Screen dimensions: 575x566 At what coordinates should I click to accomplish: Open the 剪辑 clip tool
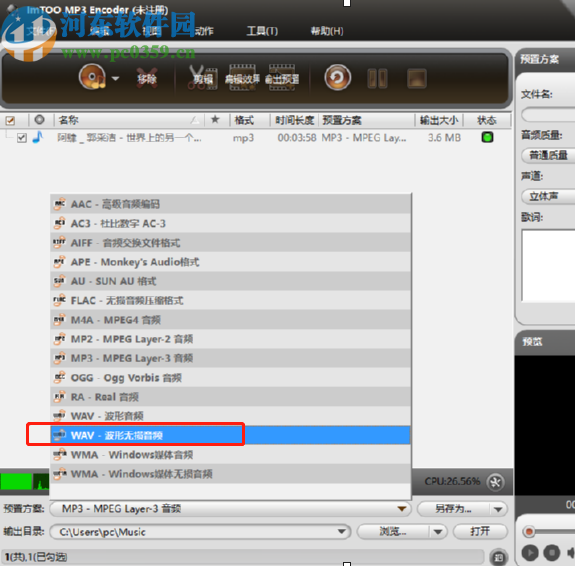pyautogui.click(x=203, y=78)
